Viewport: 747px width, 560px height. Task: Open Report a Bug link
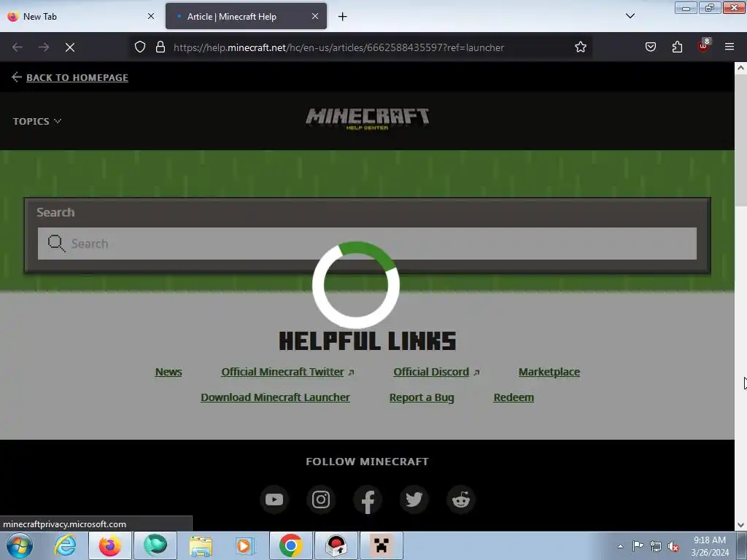(422, 397)
